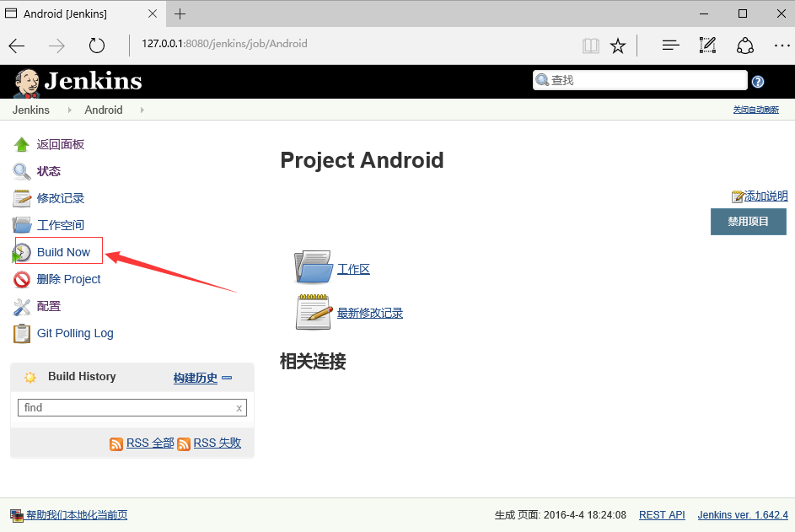Click the large folder icon for 工作区
The width and height of the screenshot is (795, 532).
(314, 266)
